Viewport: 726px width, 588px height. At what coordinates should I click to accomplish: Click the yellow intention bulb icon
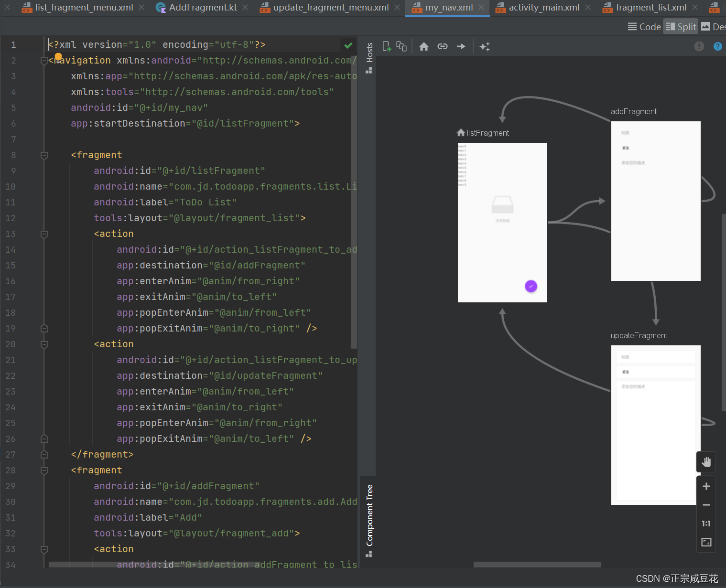(58, 57)
